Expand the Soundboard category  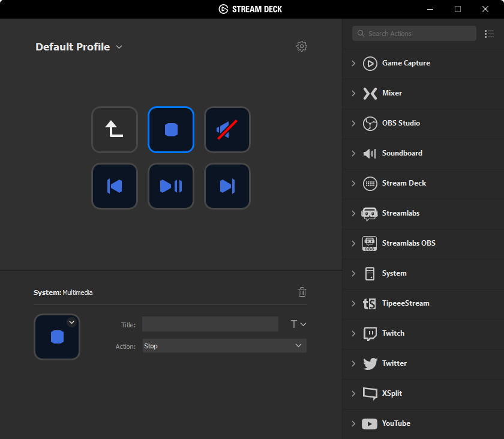click(402, 153)
